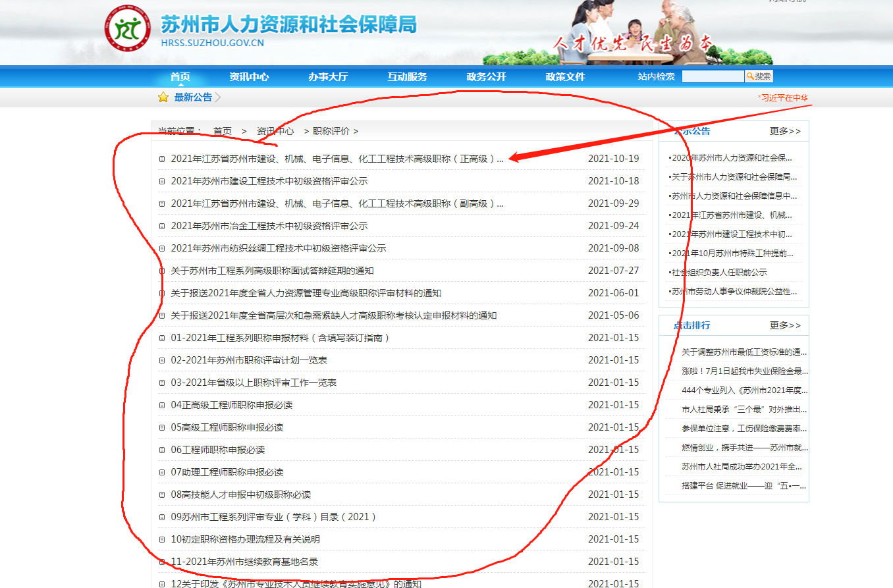Open 2021年苏州市建设工程技术中初级资格评审公示 article
Screen dimensions: 893x588
click(269, 181)
